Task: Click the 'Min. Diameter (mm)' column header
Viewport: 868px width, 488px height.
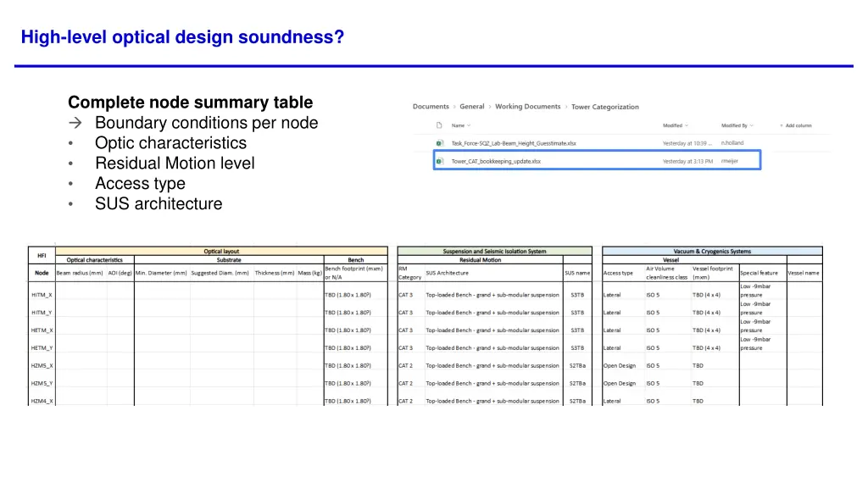Action: coord(161,273)
